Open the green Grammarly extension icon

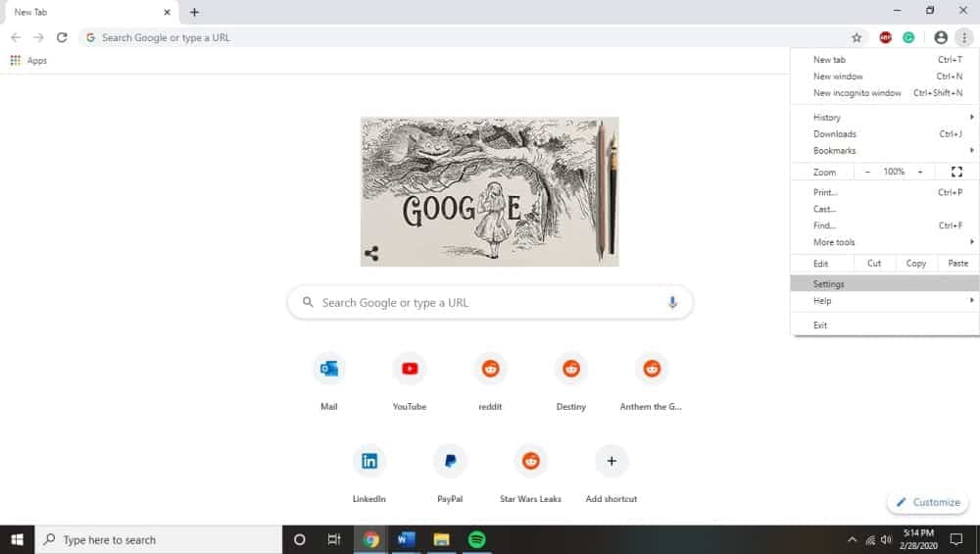(x=908, y=37)
